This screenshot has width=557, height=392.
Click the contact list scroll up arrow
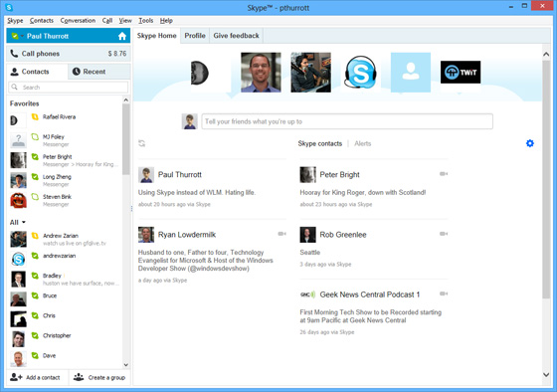(126, 100)
